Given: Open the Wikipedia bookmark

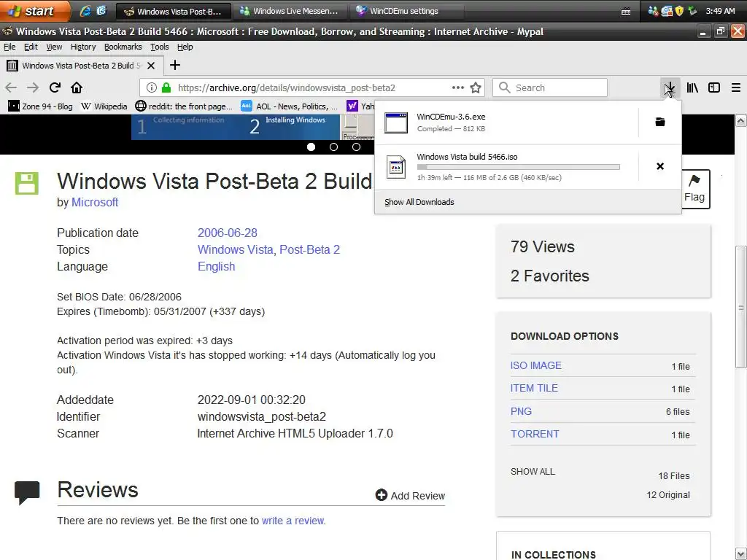Looking at the screenshot, I should pyautogui.click(x=104, y=106).
